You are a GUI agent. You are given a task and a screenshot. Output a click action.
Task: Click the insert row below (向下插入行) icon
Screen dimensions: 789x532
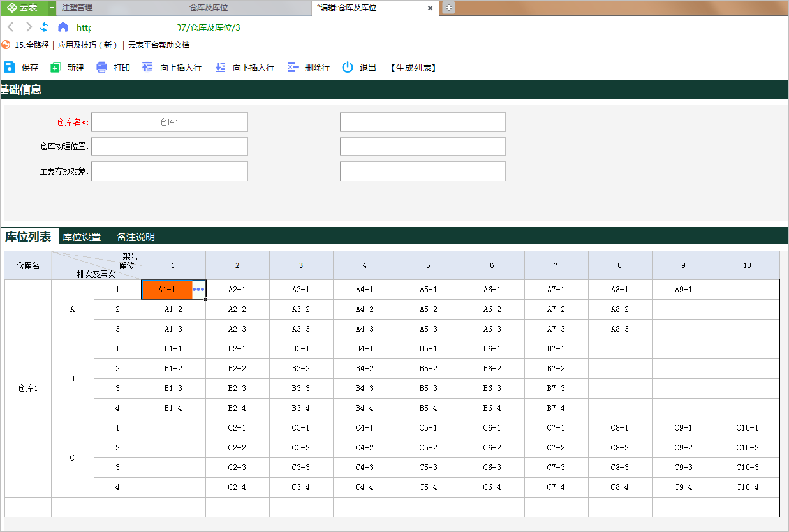(x=220, y=67)
